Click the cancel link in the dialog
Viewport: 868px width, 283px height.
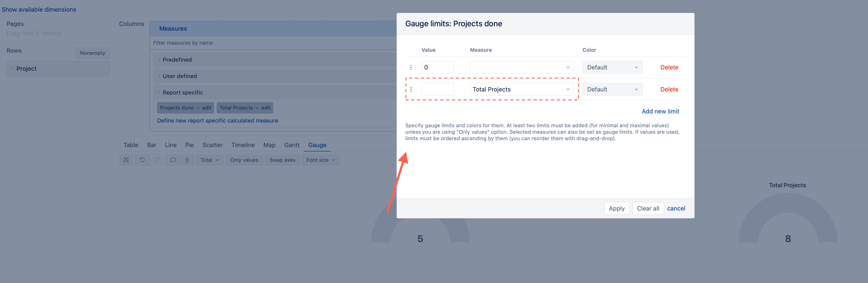pos(676,208)
